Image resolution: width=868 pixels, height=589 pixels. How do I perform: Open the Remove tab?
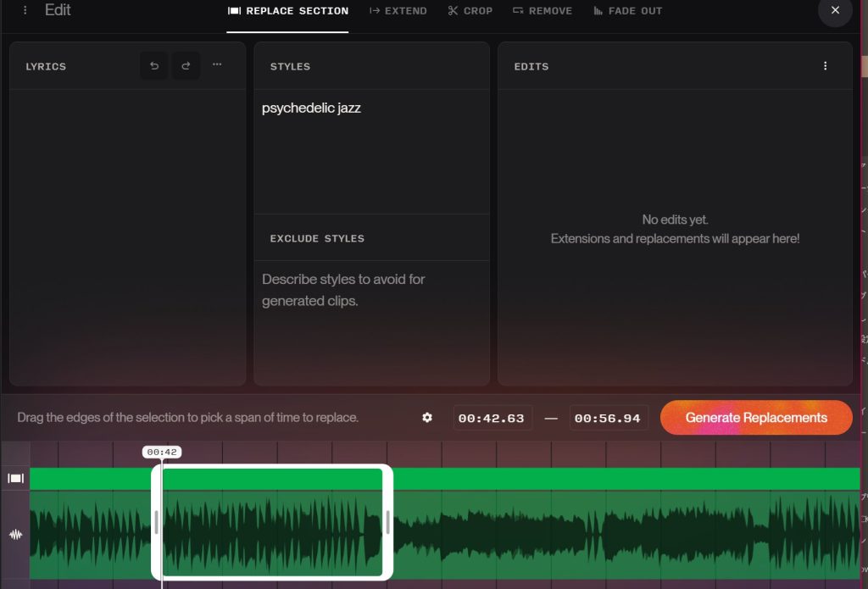542,11
